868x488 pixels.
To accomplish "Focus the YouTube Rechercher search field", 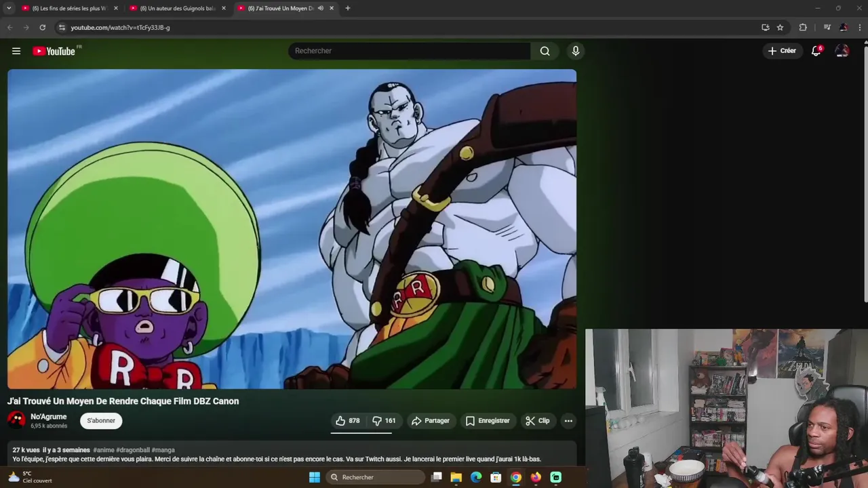I will click(x=410, y=51).
